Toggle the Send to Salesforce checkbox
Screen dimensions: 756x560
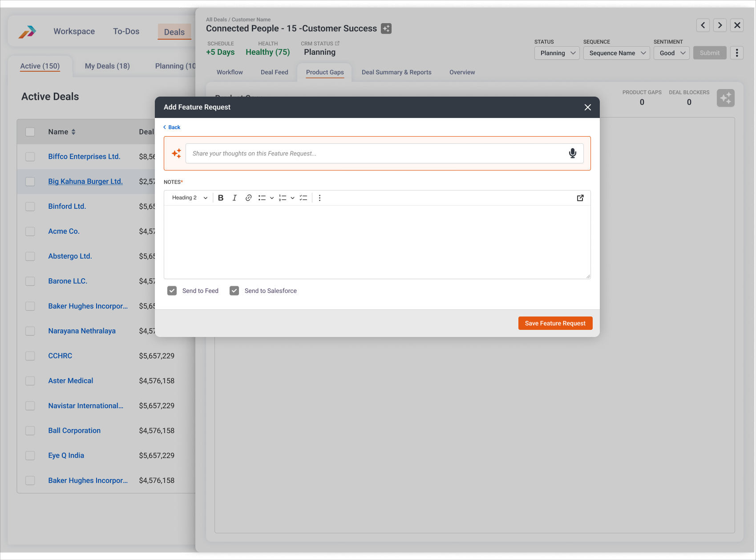pyautogui.click(x=234, y=291)
